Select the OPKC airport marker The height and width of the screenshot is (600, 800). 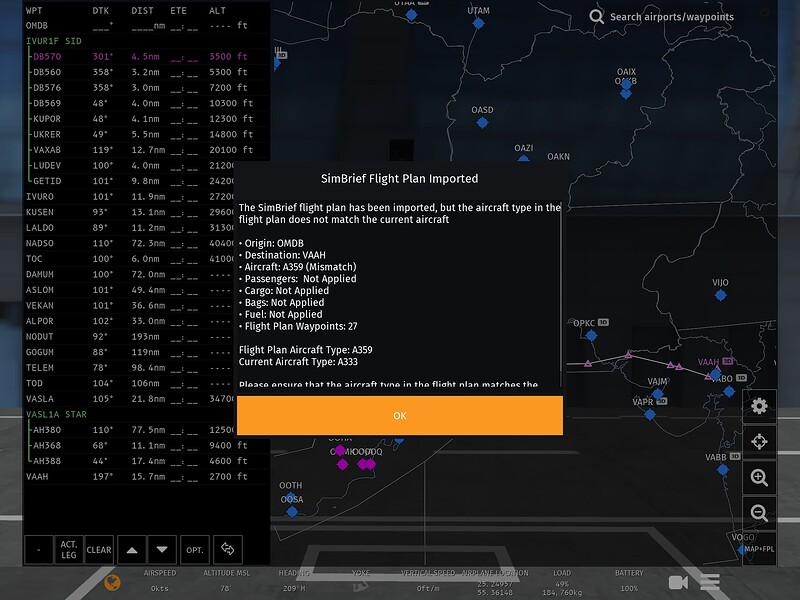pyautogui.click(x=591, y=335)
